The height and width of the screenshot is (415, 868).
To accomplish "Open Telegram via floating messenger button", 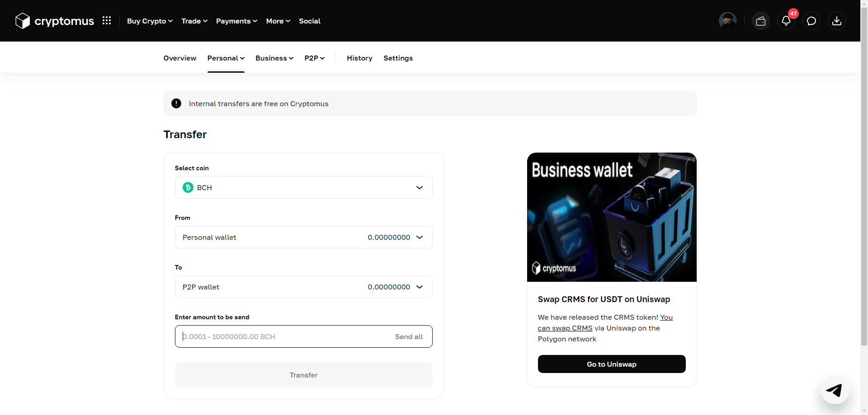I will [835, 390].
